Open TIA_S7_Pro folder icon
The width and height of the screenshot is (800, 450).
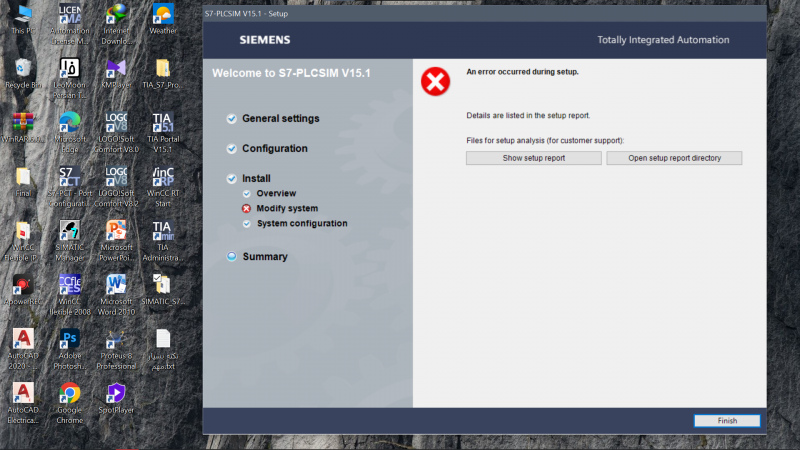pyautogui.click(x=162, y=74)
